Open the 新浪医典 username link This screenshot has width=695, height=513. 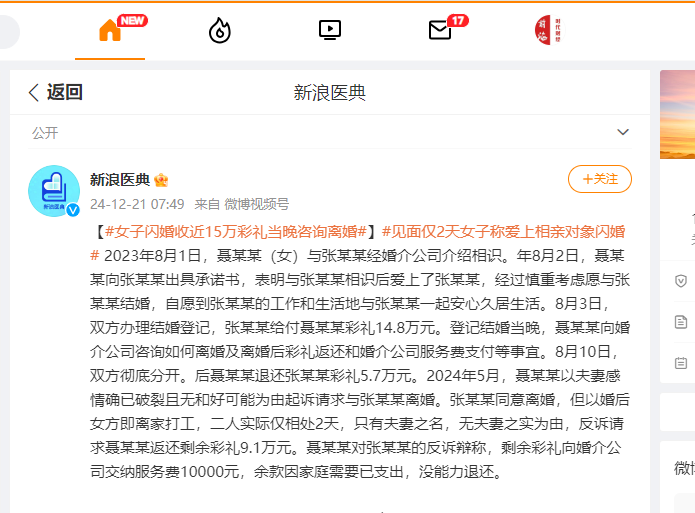point(120,180)
